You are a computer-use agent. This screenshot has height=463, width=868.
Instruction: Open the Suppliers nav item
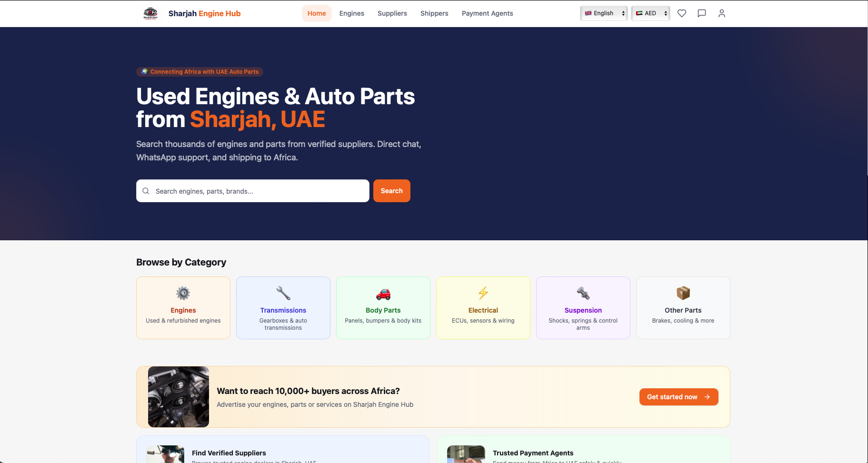click(x=392, y=13)
